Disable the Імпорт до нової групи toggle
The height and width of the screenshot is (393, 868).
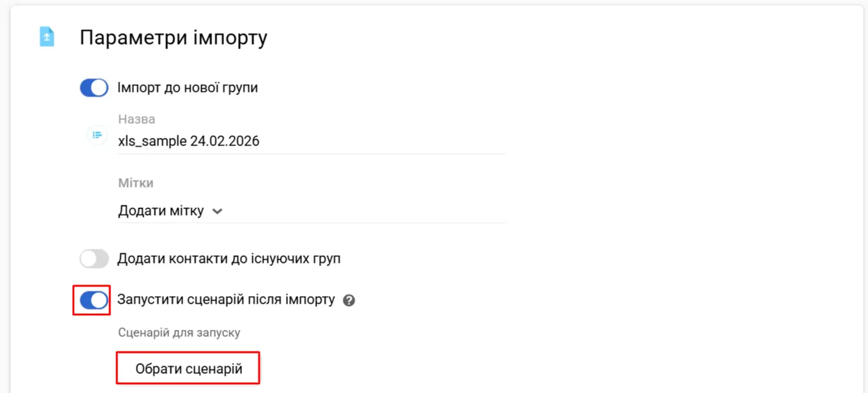94,87
